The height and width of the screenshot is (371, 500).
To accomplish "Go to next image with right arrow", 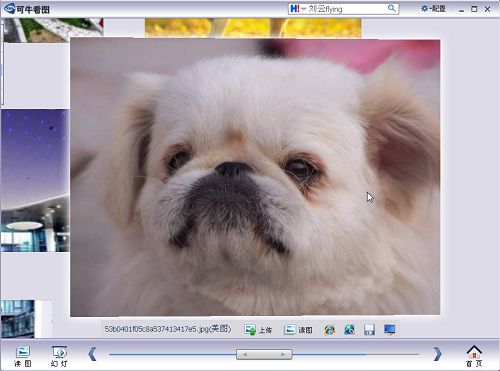I will pos(437,354).
